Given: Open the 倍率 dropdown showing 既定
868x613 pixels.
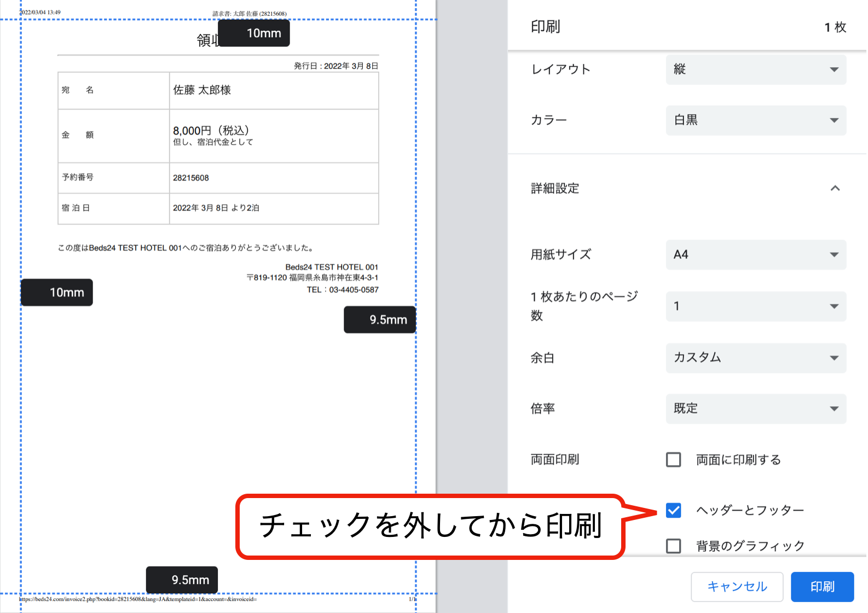Looking at the screenshot, I should click(x=755, y=409).
